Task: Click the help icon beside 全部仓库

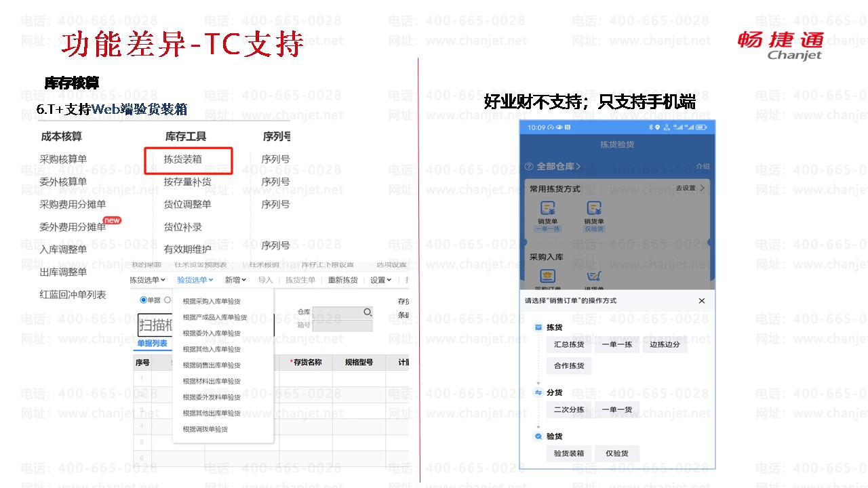Action: (529, 167)
